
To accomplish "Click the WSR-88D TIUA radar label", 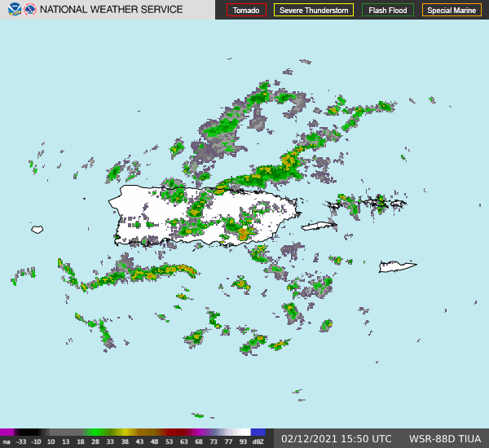I will pyautogui.click(x=444, y=438).
